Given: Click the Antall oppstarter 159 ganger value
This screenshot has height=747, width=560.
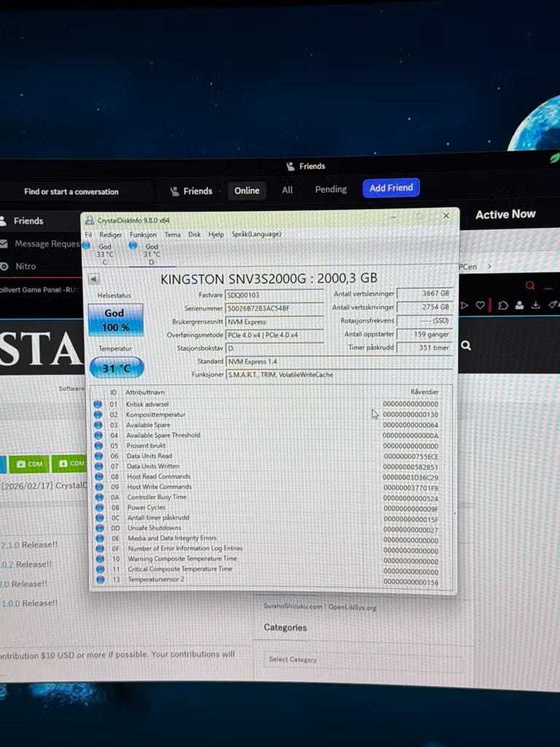Looking at the screenshot, I should click(424, 334).
